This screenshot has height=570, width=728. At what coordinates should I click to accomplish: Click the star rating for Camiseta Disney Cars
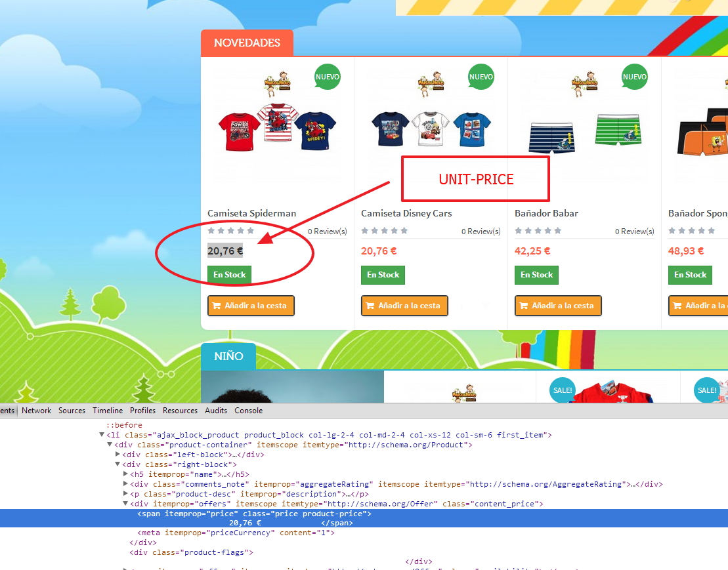385,230
